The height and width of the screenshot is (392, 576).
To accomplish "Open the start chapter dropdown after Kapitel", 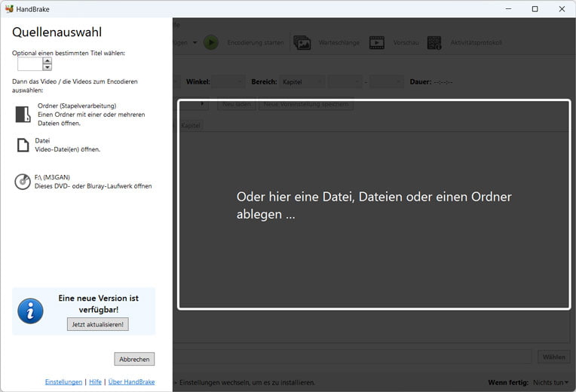I will coord(345,81).
